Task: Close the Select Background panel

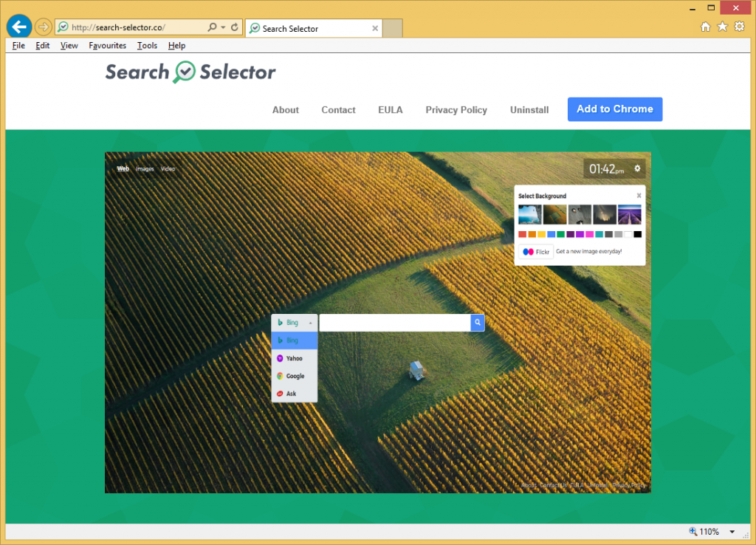Action: click(x=639, y=196)
